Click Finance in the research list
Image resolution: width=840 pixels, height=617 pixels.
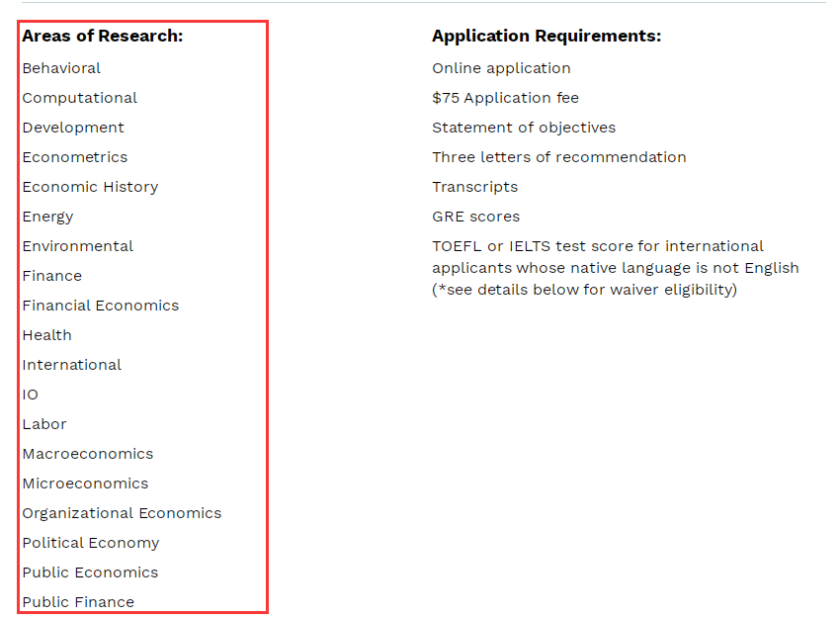[x=52, y=276]
